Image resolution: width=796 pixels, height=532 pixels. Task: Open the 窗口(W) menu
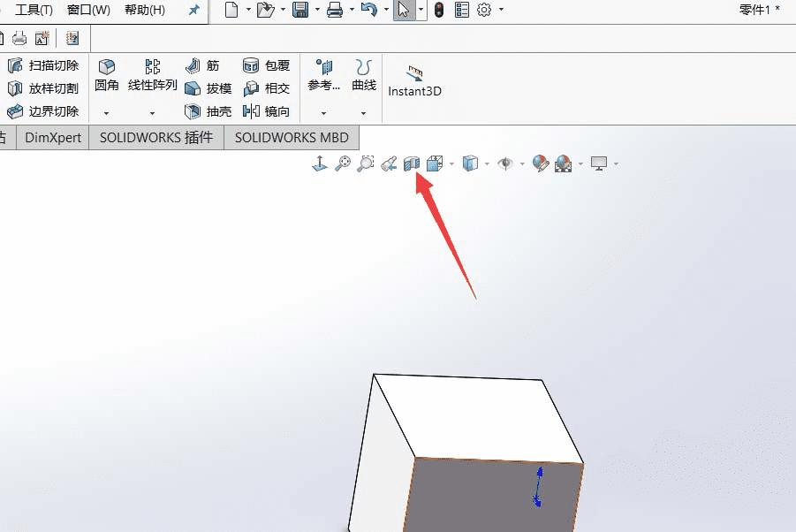pos(89,10)
